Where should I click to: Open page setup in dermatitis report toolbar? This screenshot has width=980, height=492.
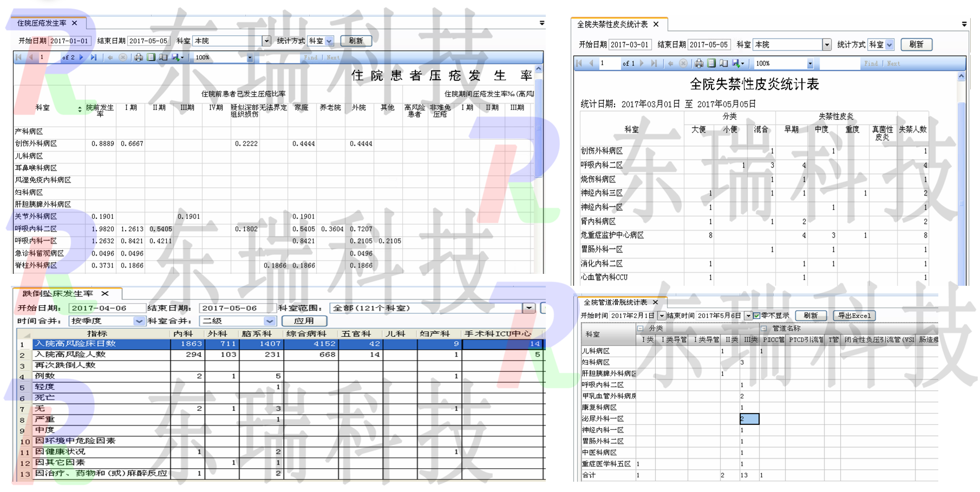[723, 63]
